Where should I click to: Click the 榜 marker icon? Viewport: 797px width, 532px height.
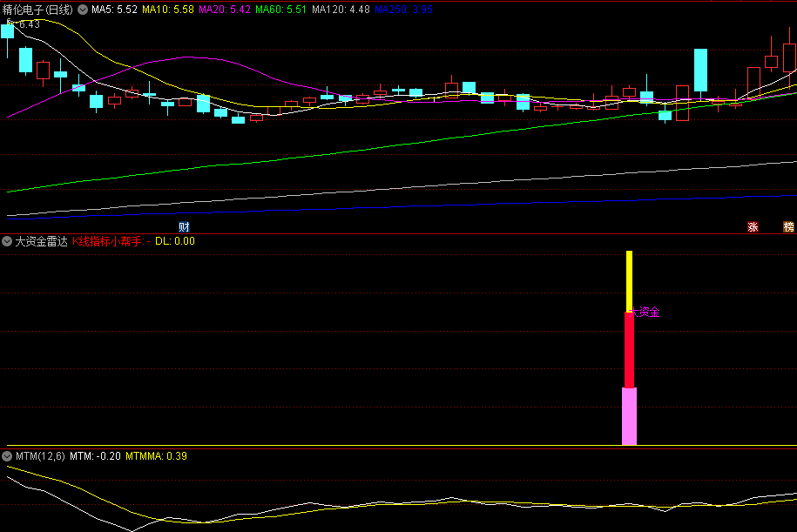pos(788,227)
